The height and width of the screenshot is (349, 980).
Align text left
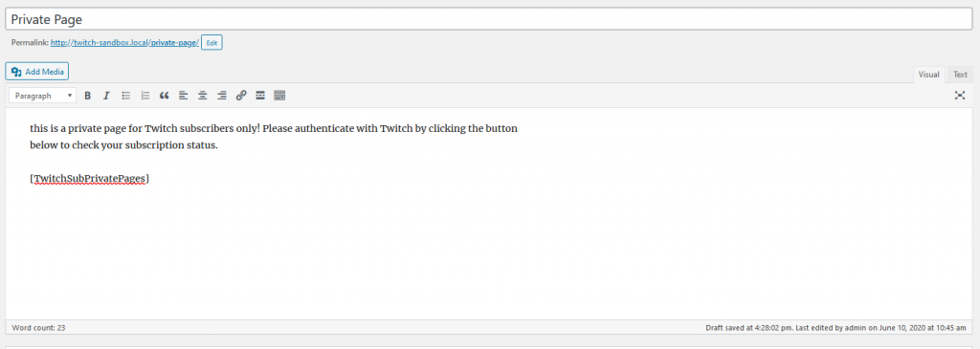pyautogui.click(x=183, y=96)
